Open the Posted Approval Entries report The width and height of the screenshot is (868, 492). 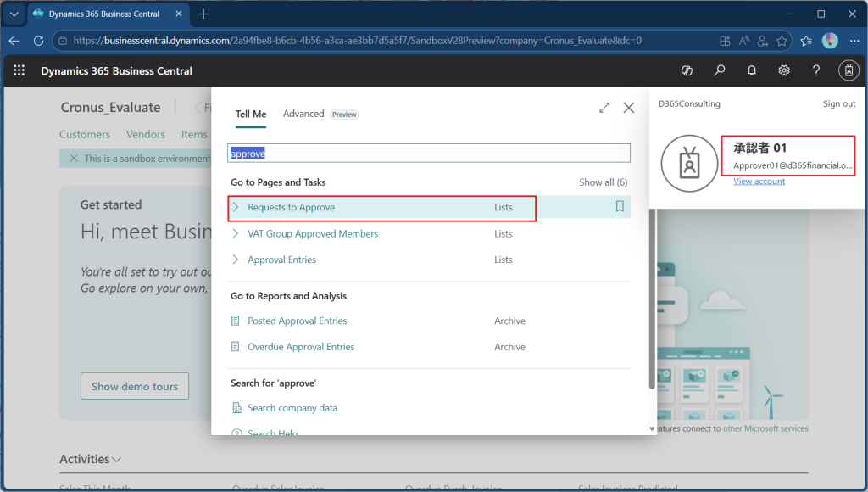[297, 321]
